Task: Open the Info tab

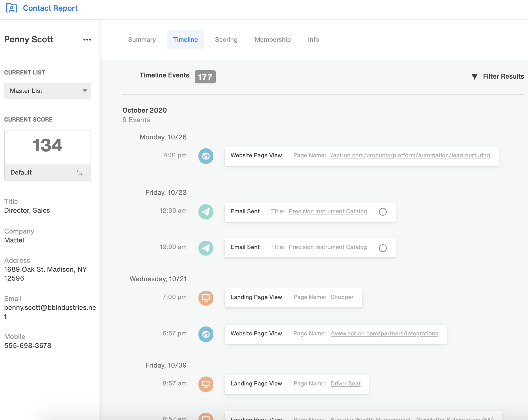Action: pos(313,40)
